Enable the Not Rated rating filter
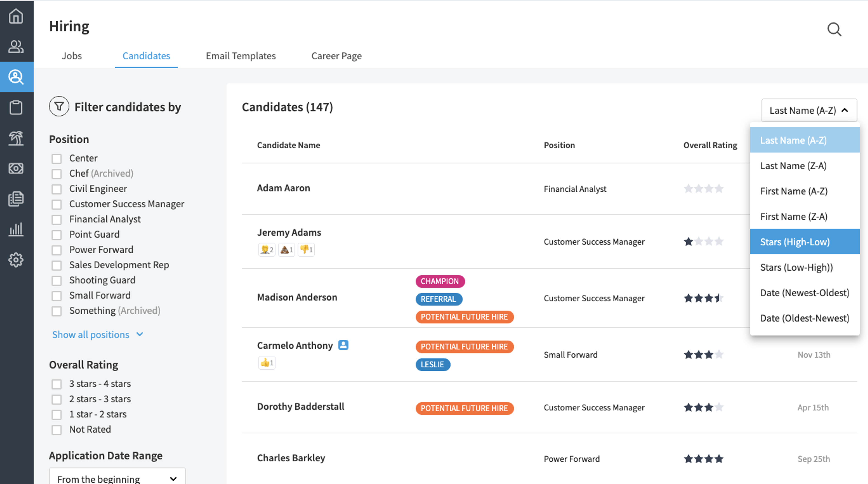 (x=57, y=430)
